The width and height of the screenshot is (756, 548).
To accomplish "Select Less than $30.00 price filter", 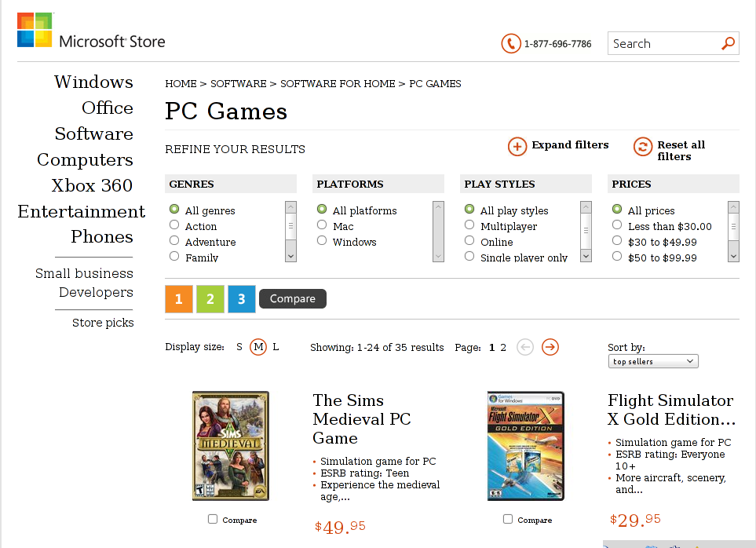I will pyautogui.click(x=617, y=225).
